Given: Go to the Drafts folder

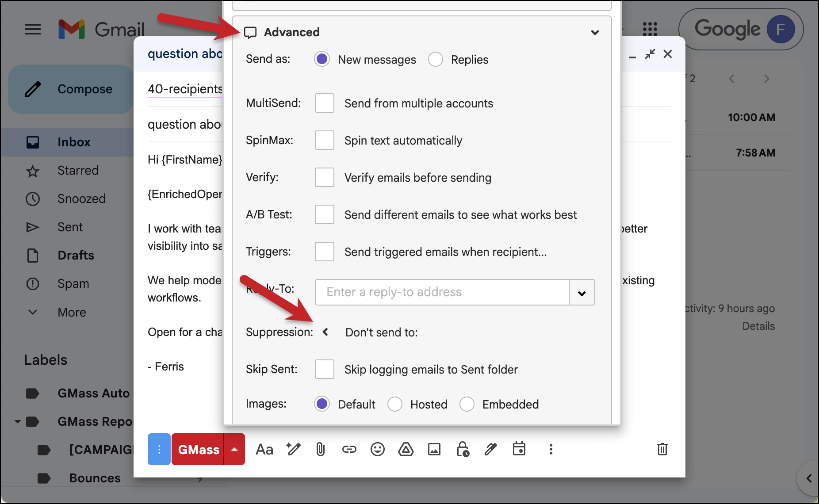Looking at the screenshot, I should [76, 255].
